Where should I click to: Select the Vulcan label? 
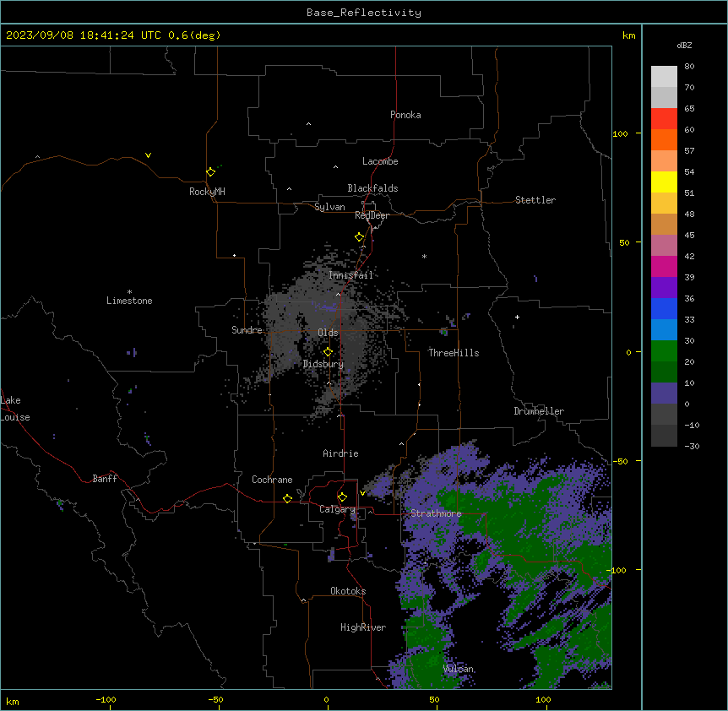point(459,669)
